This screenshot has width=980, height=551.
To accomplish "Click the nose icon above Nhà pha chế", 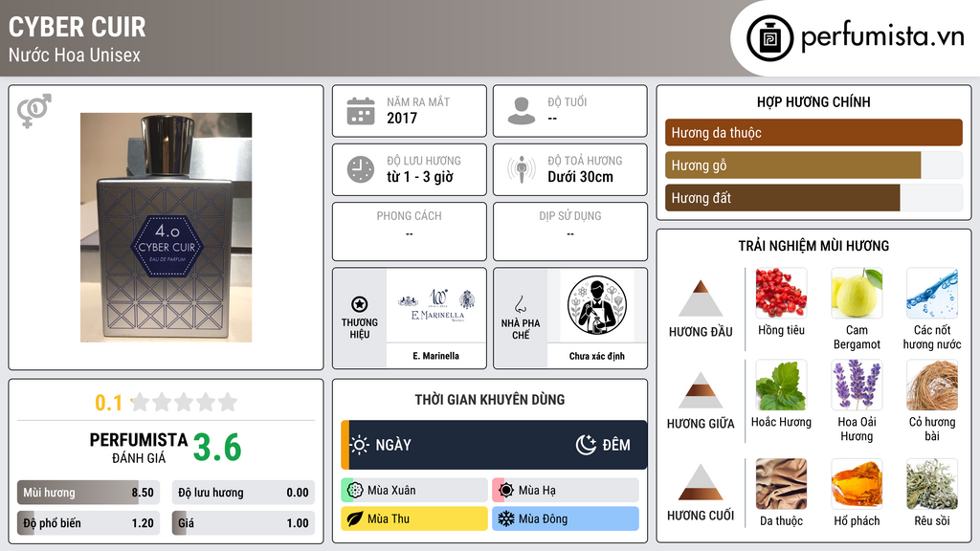I will pyautogui.click(x=520, y=304).
